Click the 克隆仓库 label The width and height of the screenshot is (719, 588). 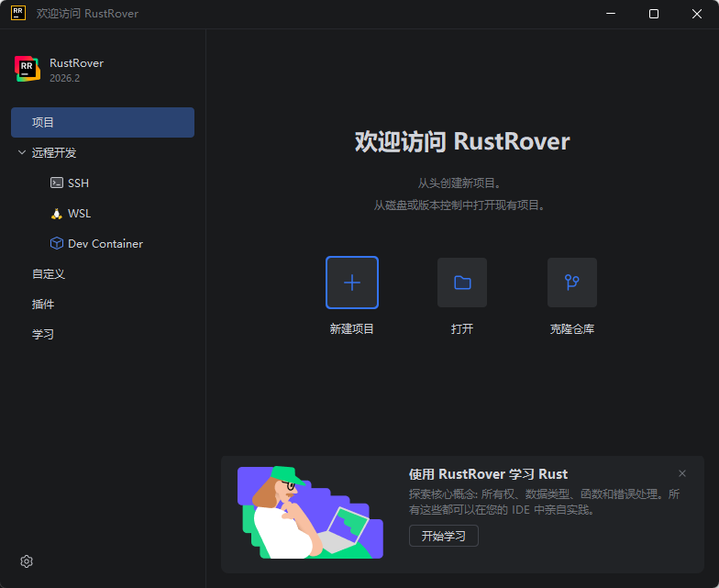tap(572, 328)
